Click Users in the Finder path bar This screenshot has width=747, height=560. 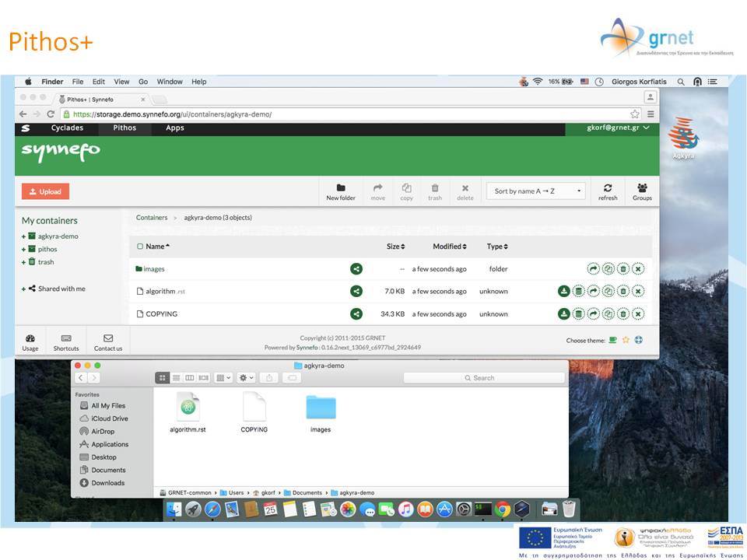pos(232,493)
